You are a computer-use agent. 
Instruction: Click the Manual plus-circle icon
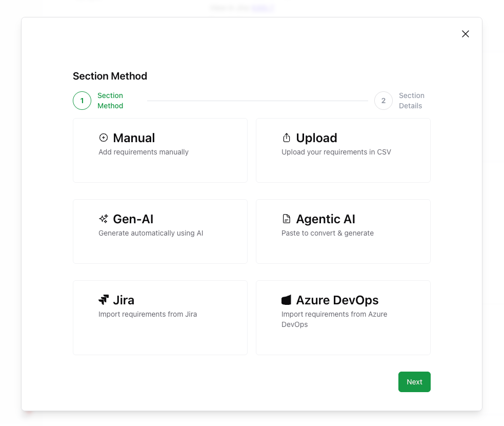click(x=103, y=138)
